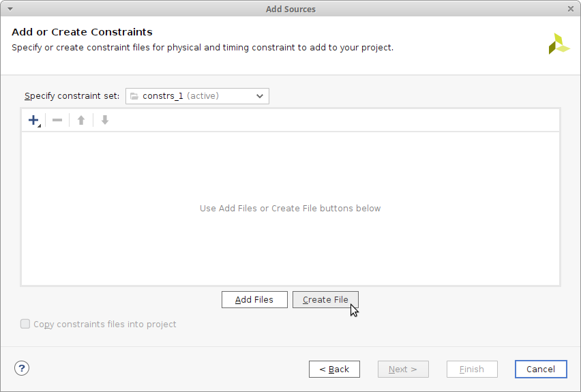Screen dimensions: 581x392
Task: Click the Add or Create Constraints heading
Action: tap(82, 32)
